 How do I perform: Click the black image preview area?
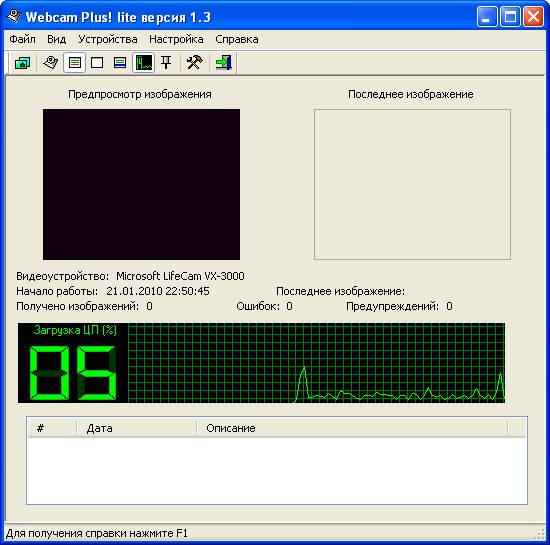(x=142, y=184)
